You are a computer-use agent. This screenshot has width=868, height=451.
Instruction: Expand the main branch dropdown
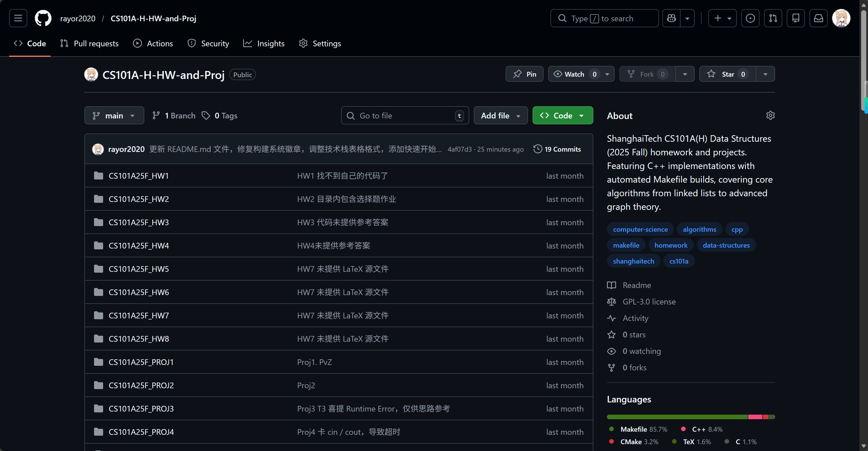(114, 116)
